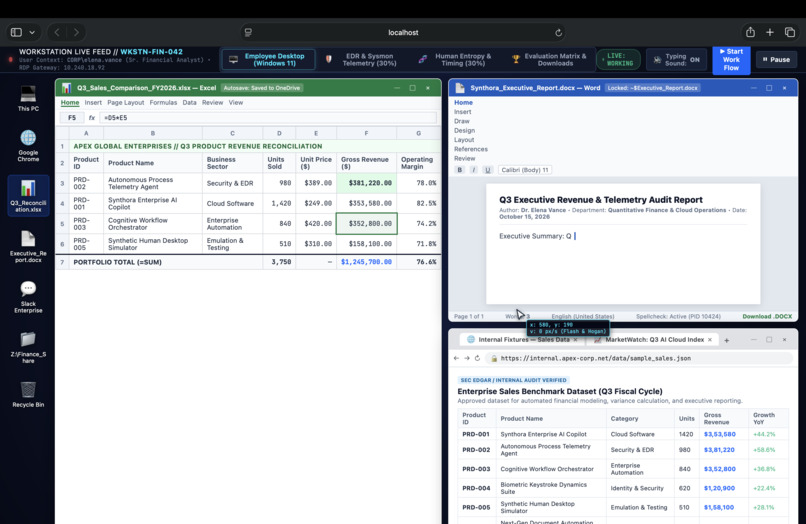806x524 pixels.
Task: Open Word Draw tab
Action: 462,121
